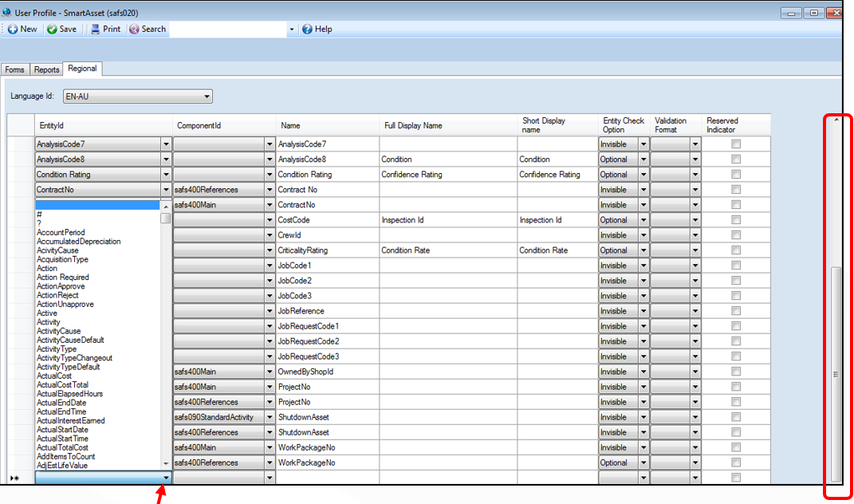Select the Regional tab
The image size is (854, 504).
point(82,69)
